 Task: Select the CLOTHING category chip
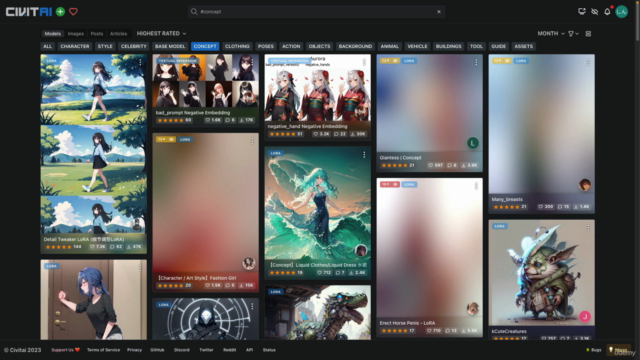click(x=237, y=47)
